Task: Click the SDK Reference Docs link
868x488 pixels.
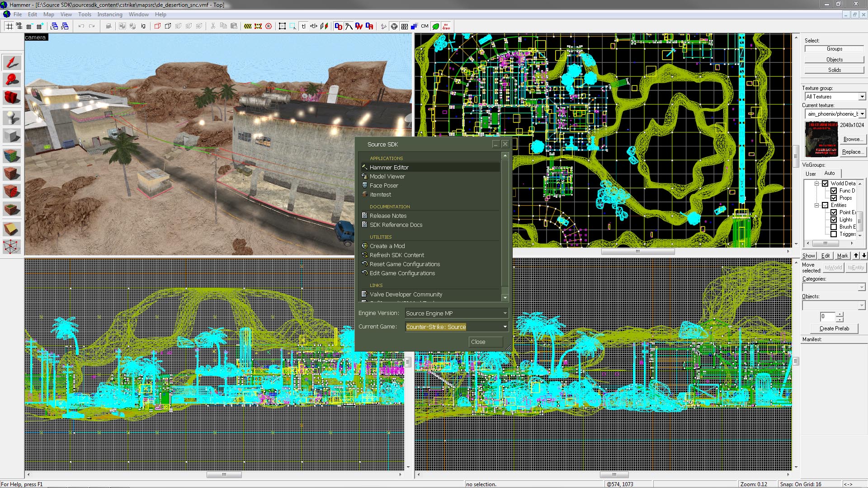Action: coord(396,225)
